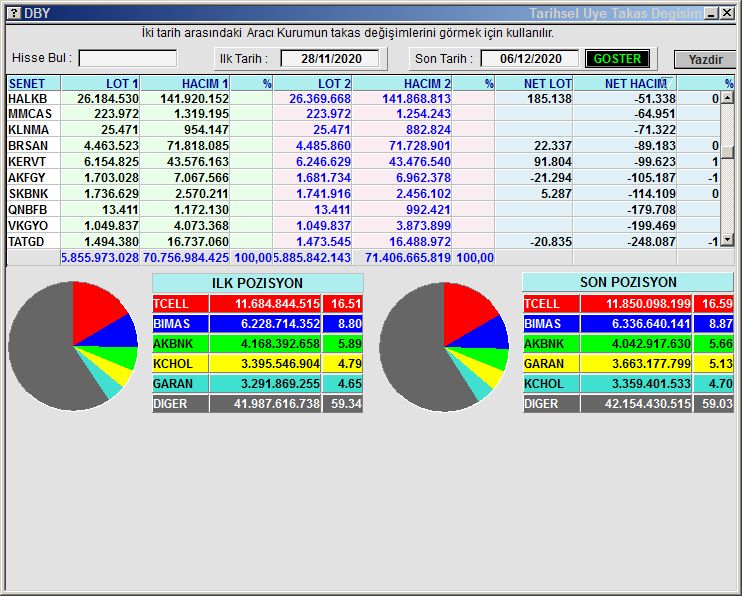This screenshot has height=596, width=742.
Task: Select the VKGYO row
Action: pos(363,226)
